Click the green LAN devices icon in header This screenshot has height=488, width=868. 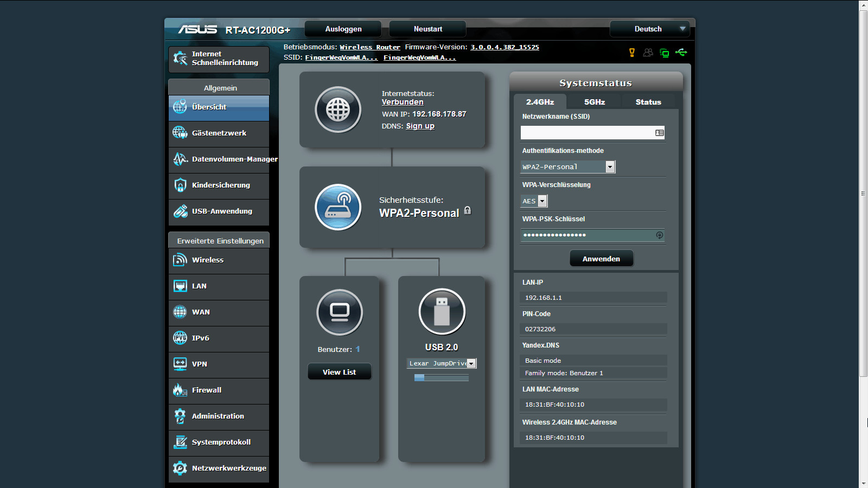[664, 53]
